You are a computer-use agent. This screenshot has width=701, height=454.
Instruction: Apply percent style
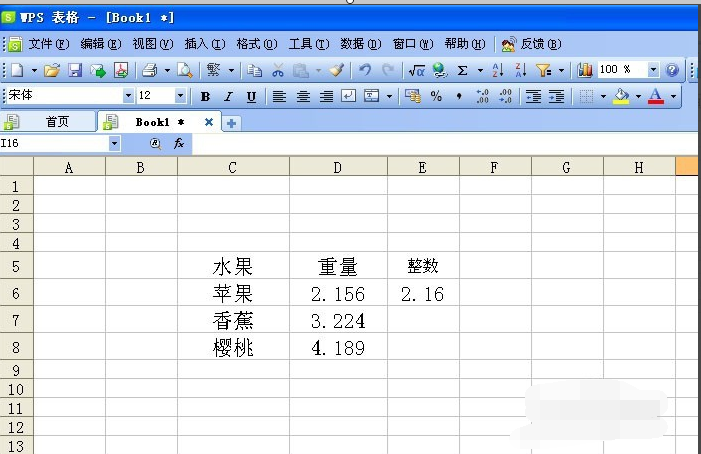click(436, 96)
